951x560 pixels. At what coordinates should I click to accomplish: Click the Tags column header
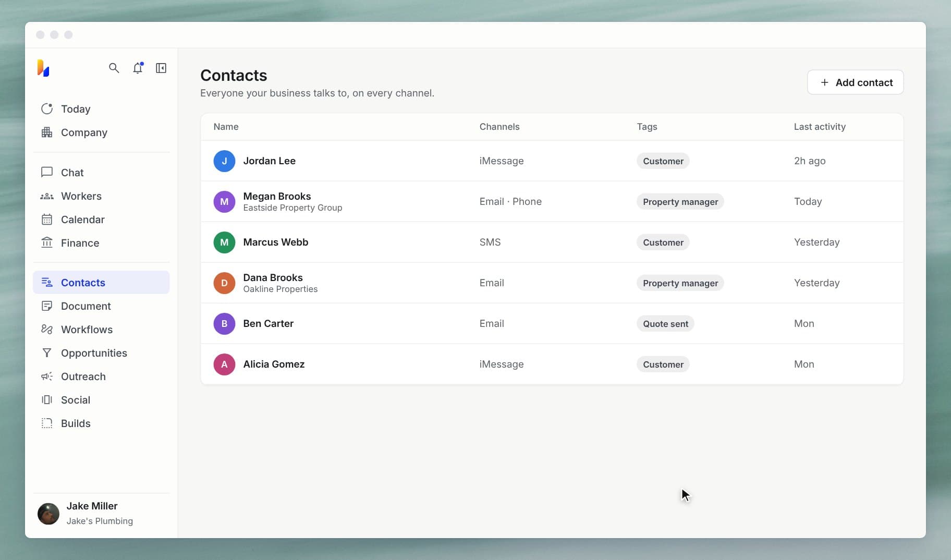pyautogui.click(x=647, y=127)
